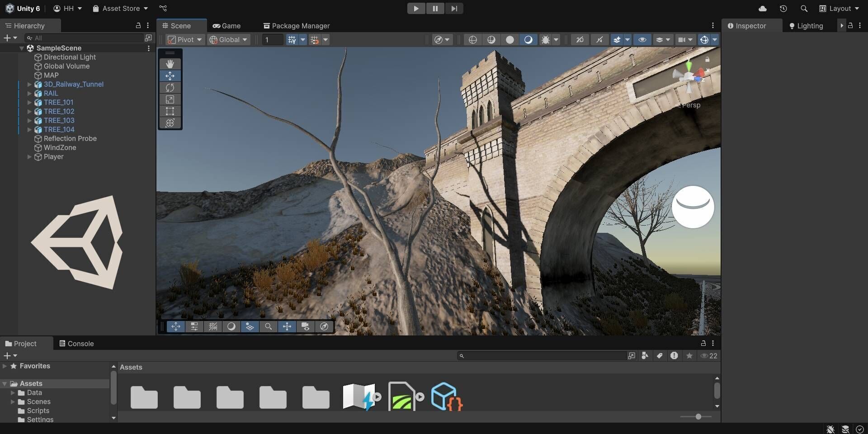Open the gizmos dropdown arrow

coord(715,40)
